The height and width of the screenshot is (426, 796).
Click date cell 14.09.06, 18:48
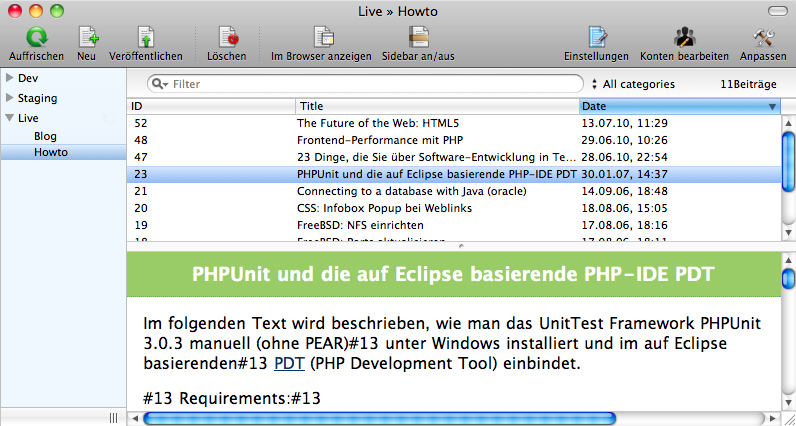[x=624, y=191]
